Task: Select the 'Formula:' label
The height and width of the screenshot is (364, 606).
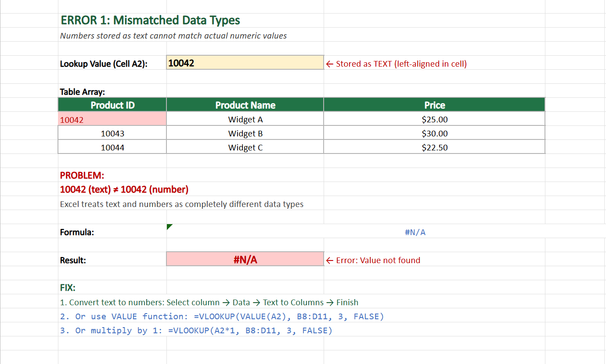Action: click(77, 232)
